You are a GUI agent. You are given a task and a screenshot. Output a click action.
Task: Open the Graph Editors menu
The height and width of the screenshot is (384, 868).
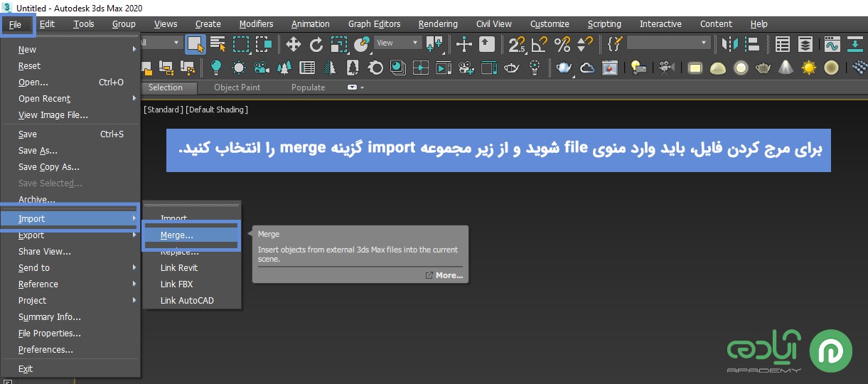tap(375, 23)
